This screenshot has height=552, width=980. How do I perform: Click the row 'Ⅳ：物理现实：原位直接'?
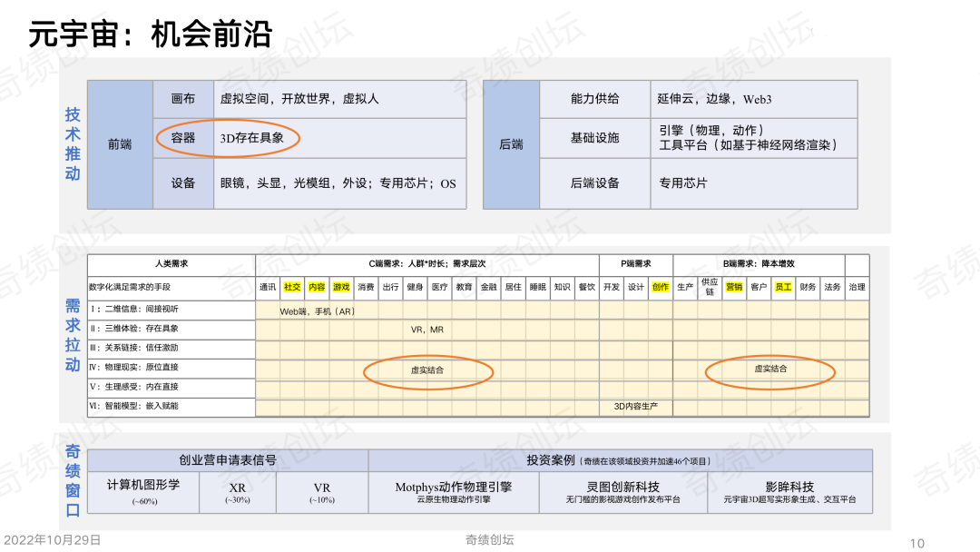171,367
